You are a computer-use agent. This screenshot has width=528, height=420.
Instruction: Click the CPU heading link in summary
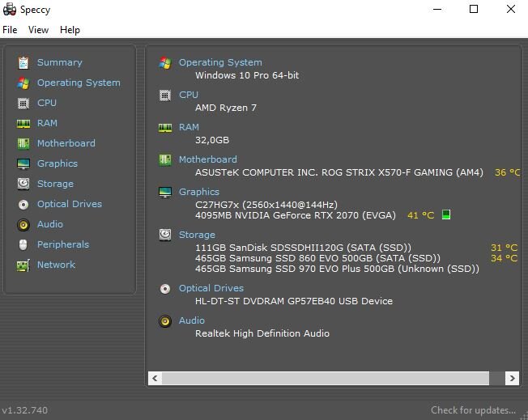coord(189,95)
